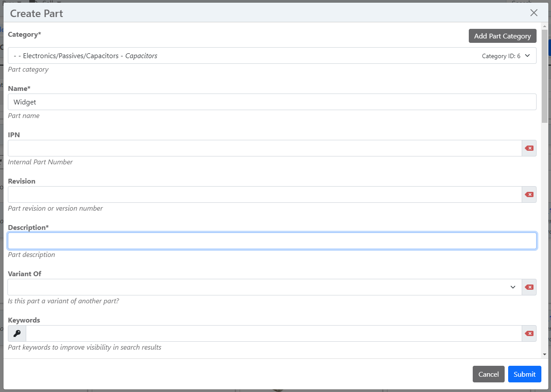Focus the Name field containing Widget
This screenshot has height=392, width=551.
(272, 102)
